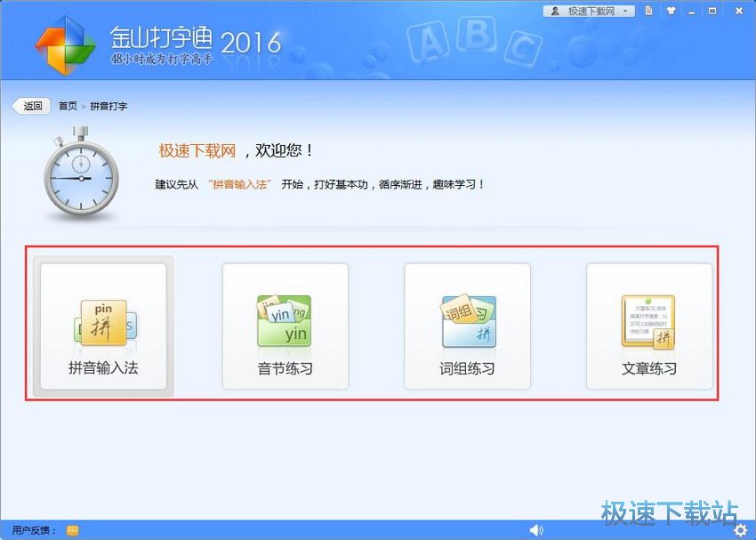
Task: Toggle the sound speaker icon in the status bar
Action: (x=536, y=530)
